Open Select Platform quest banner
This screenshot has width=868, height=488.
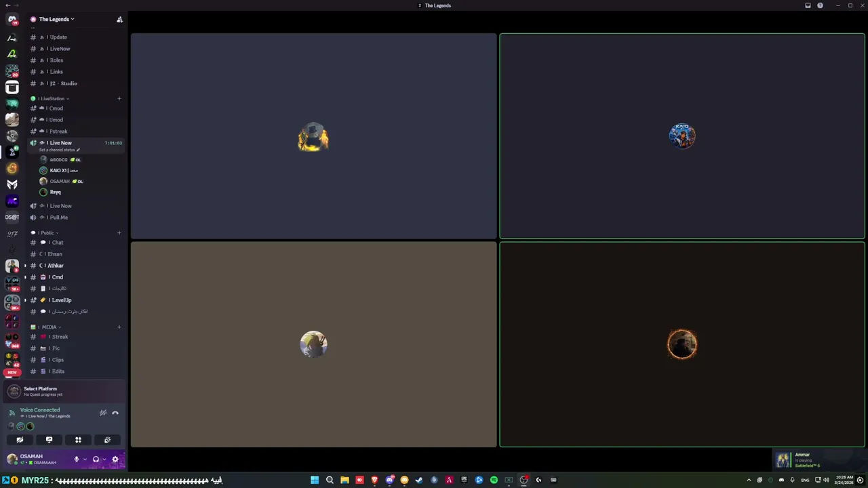[x=64, y=391]
